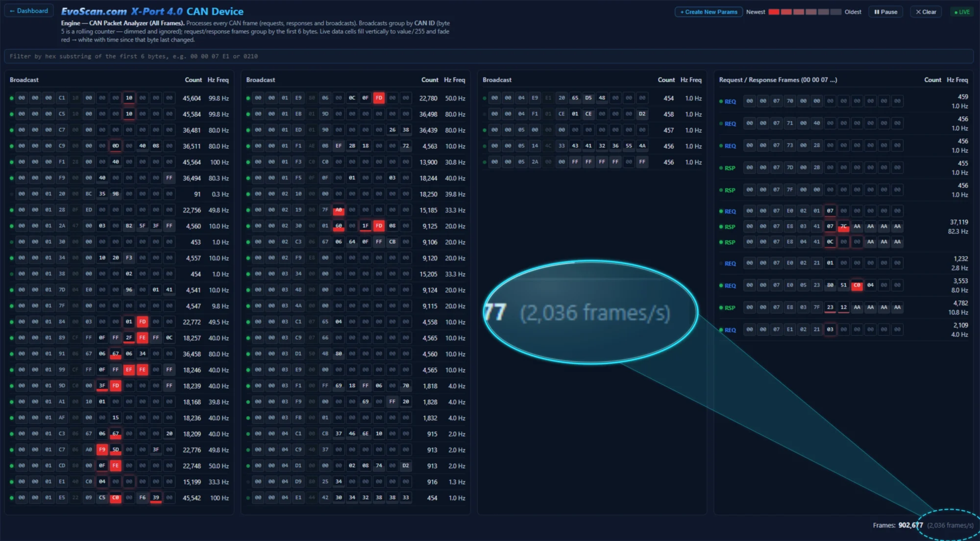Click status dot of 00 00 04 E9 row

click(x=485, y=98)
